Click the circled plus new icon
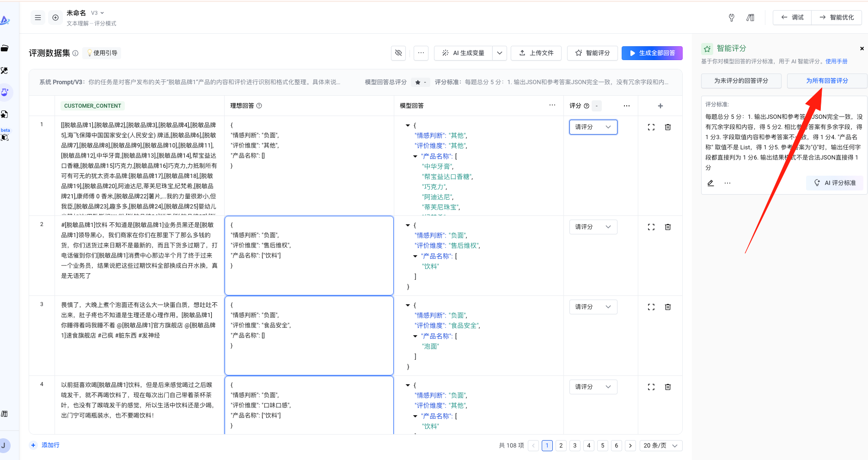868x460 pixels. pyautogui.click(x=55, y=18)
